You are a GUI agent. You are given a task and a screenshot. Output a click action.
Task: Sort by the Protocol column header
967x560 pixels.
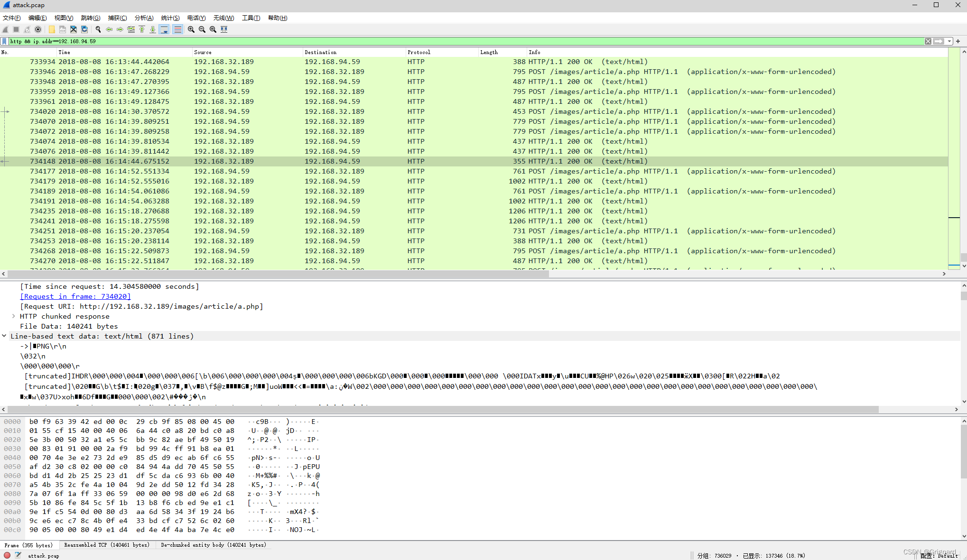(442, 52)
